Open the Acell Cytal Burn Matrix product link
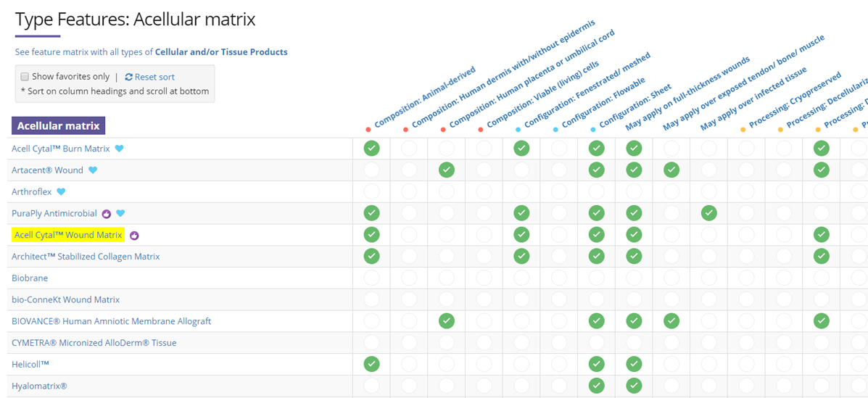This screenshot has height=398, width=868. 61,149
